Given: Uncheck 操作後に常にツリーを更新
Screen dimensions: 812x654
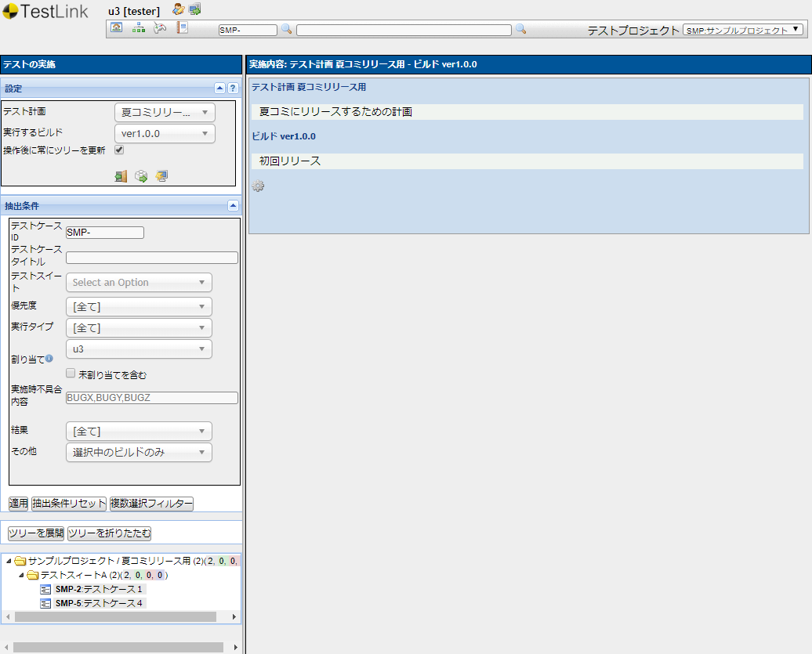Looking at the screenshot, I should coord(118,149).
